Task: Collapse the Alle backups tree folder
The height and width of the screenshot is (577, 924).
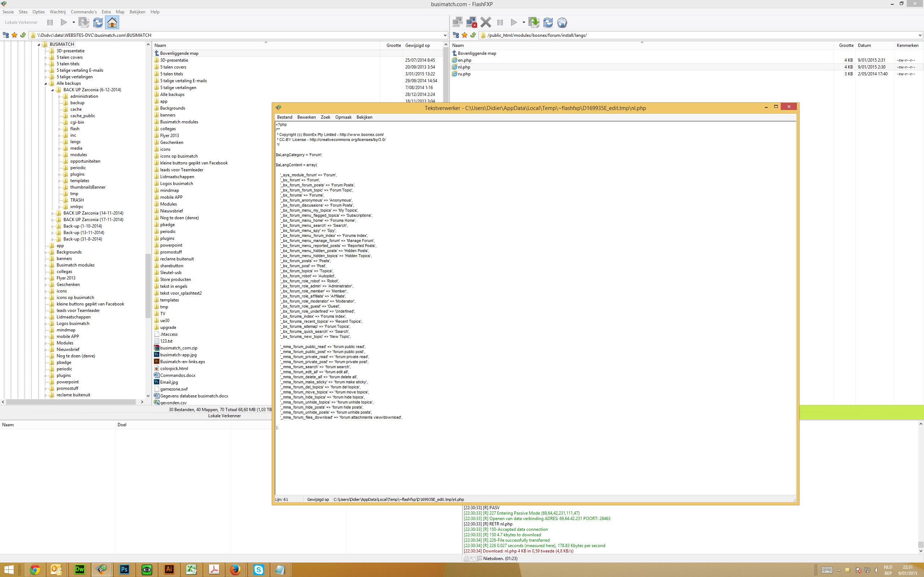Action: point(46,83)
